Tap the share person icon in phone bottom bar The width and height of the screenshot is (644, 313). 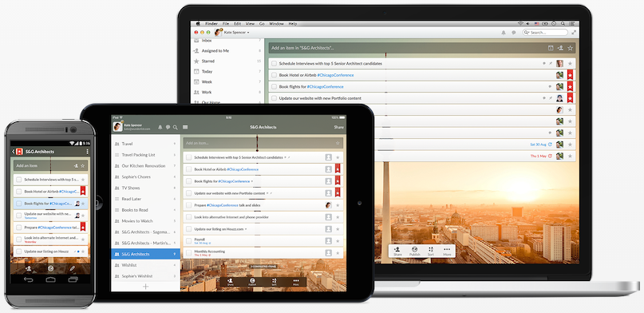pyautogui.click(x=29, y=268)
